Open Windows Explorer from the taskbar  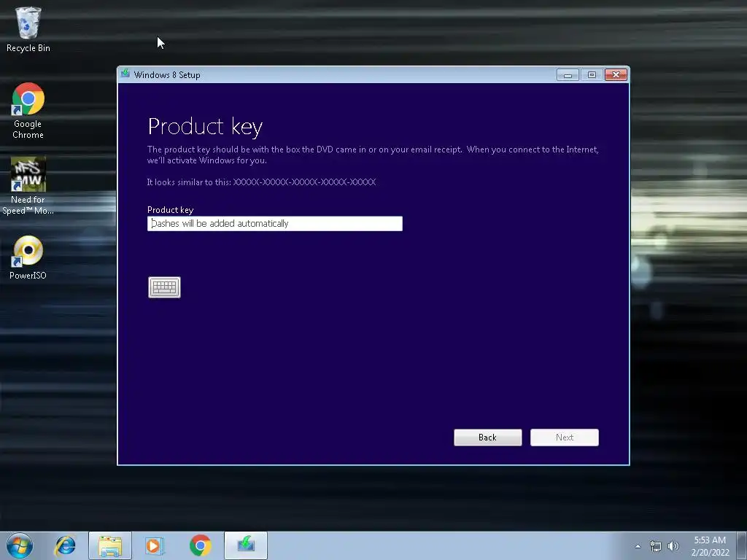(x=110, y=545)
